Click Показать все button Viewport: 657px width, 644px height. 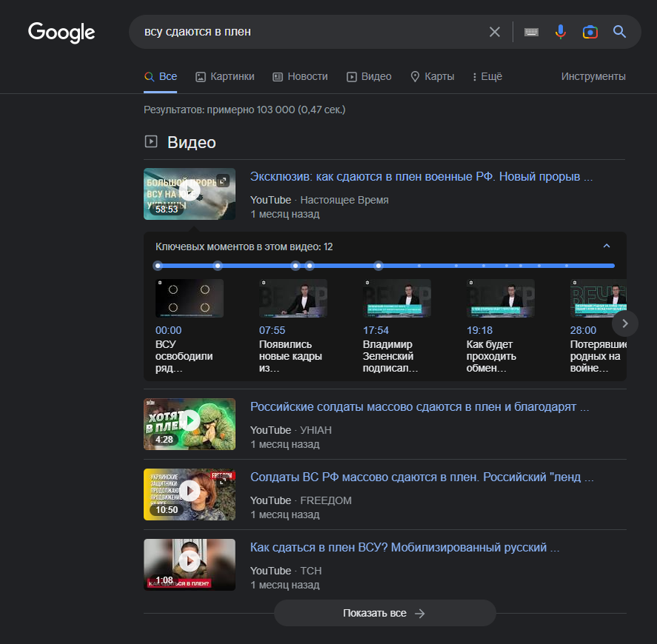[385, 613]
